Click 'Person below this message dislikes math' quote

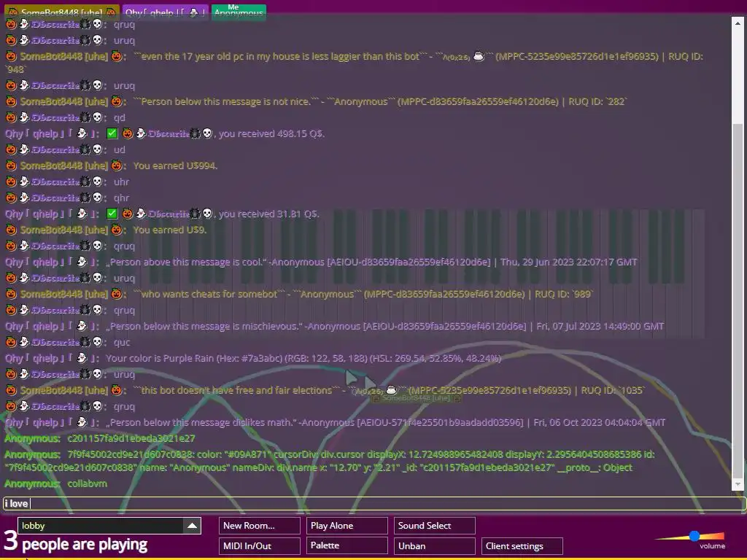(x=201, y=422)
